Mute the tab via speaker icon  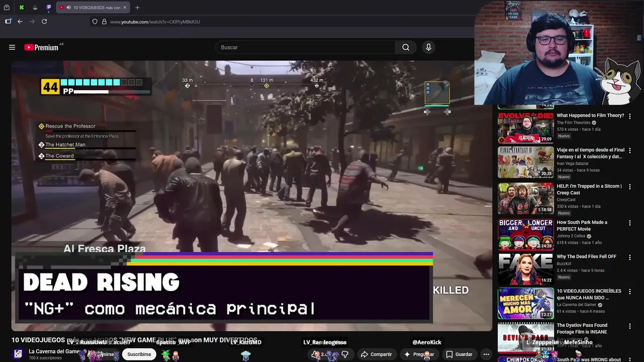(68, 8)
